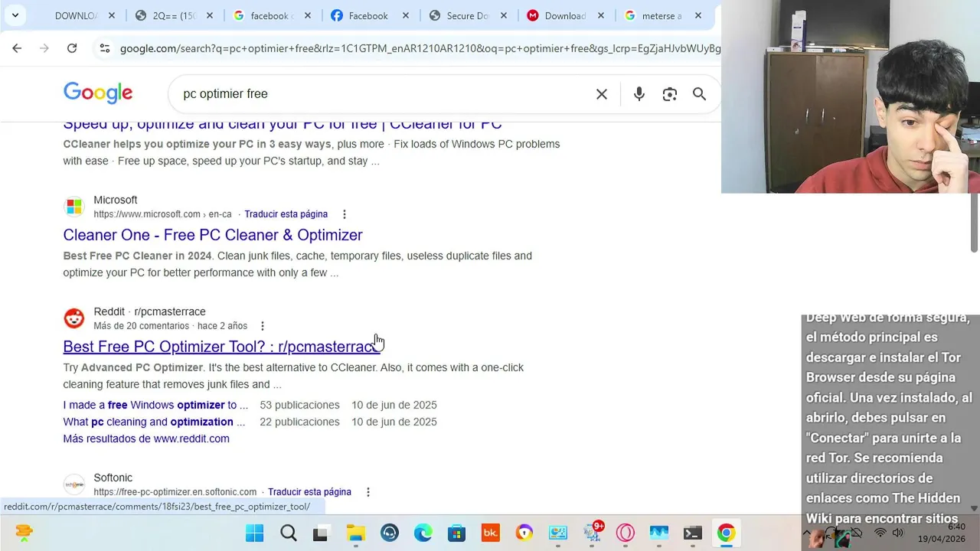This screenshot has height=551, width=980.
Task: Open the Wi-Fi network tray icon
Action: tap(880, 533)
